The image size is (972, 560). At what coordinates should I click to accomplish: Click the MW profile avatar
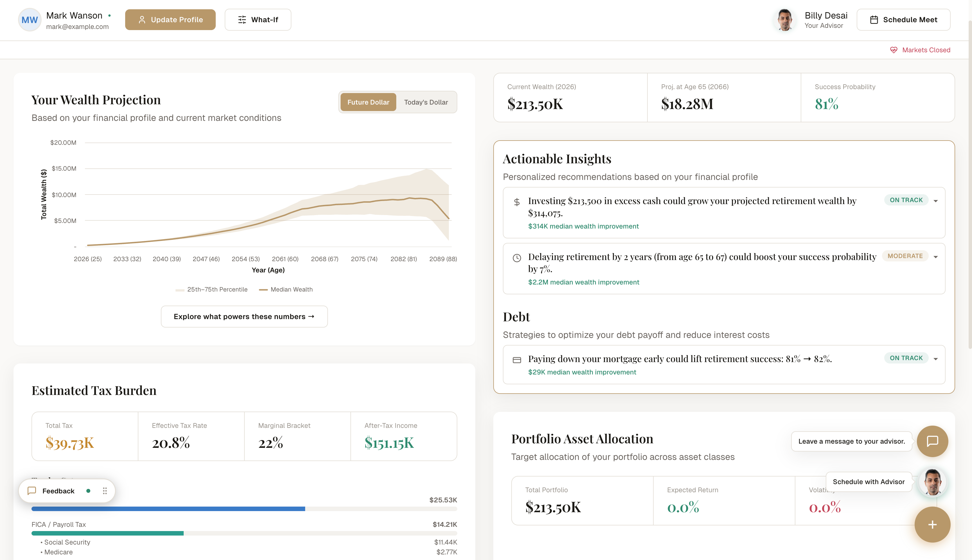(30, 20)
